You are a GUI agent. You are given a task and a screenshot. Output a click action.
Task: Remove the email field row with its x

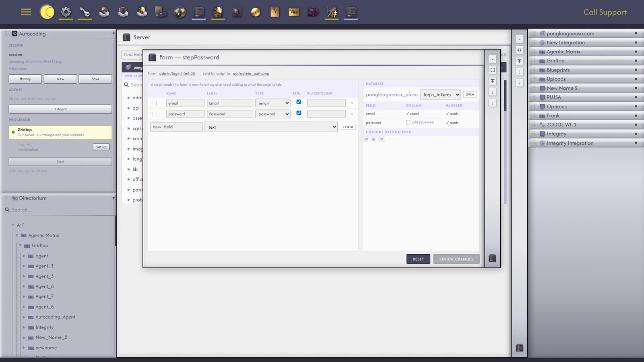(x=352, y=103)
